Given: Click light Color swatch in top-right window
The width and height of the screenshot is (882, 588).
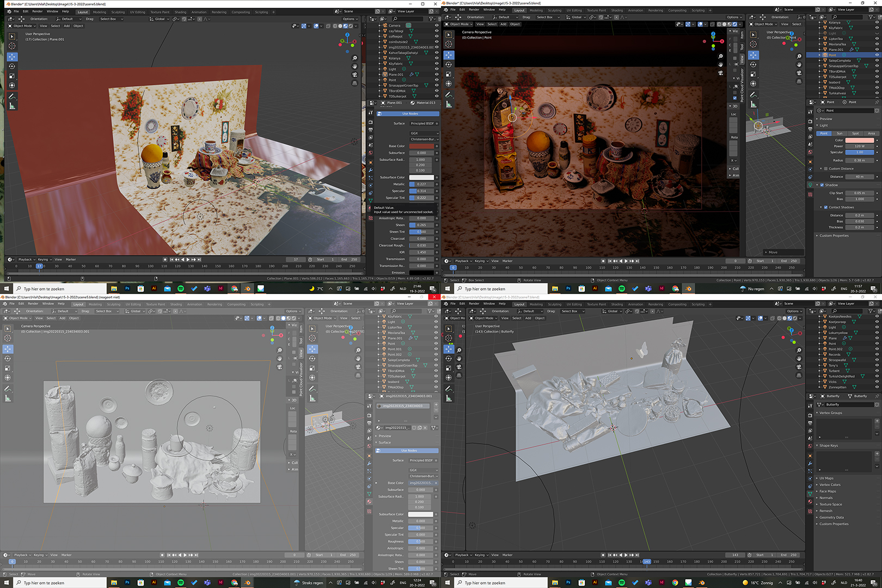Looking at the screenshot, I should click(860, 140).
